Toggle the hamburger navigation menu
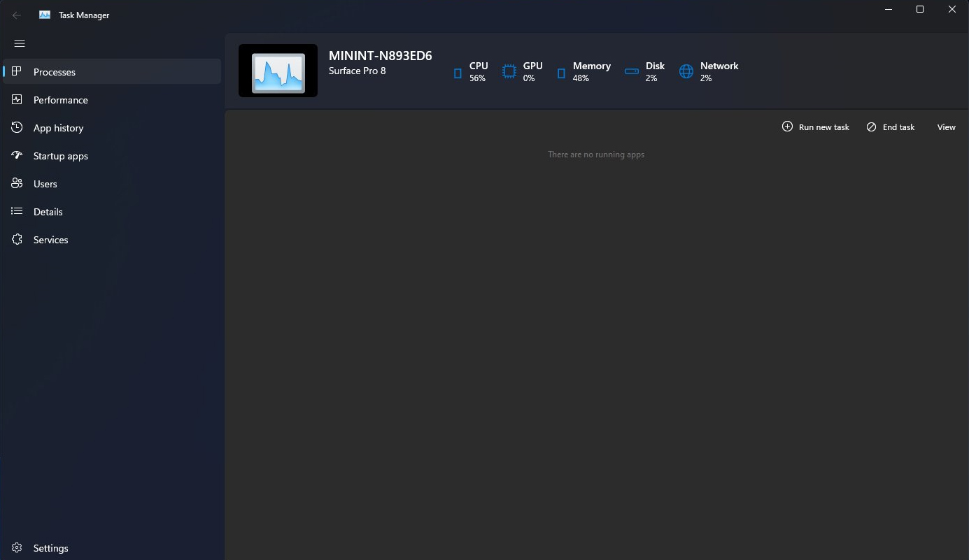Image resolution: width=969 pixels, height=560 pixels. (20, 43)
